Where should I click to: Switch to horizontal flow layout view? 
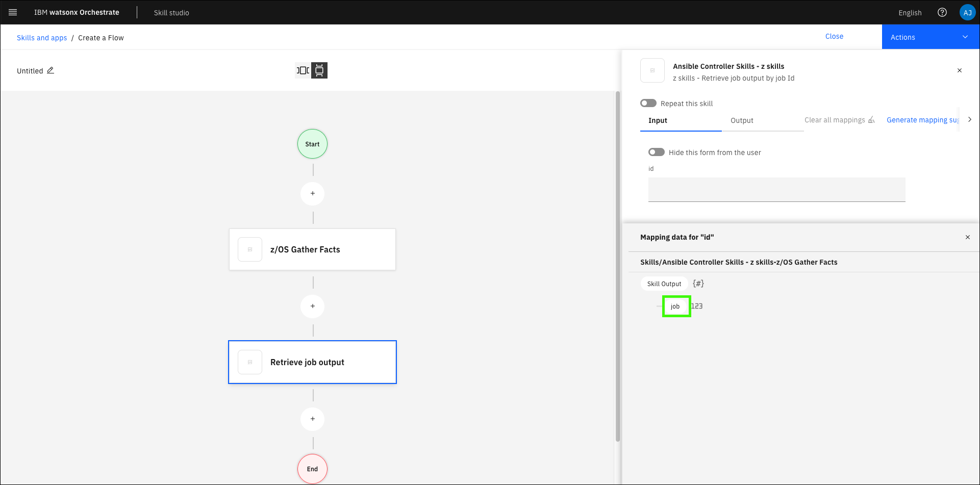pos(303,70)
